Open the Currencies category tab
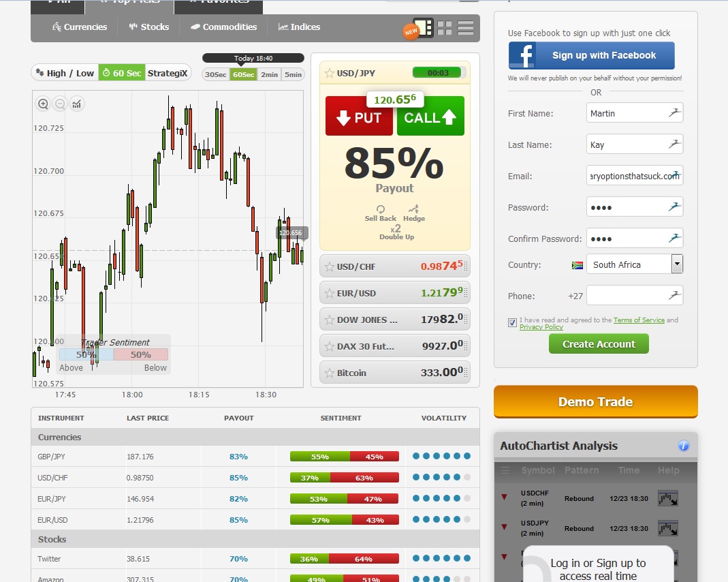This screenshot has width=728, height=582. point(80,27)
